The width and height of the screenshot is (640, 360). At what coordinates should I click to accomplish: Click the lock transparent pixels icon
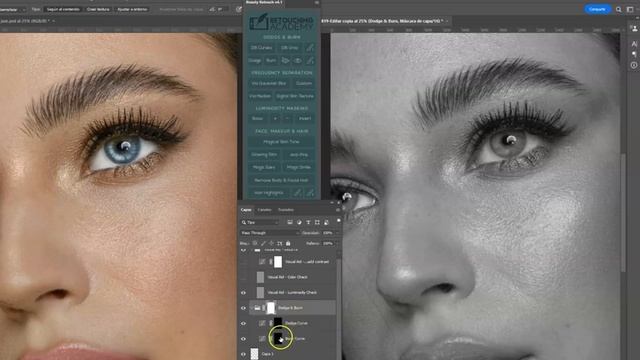(x=255, y=243)
